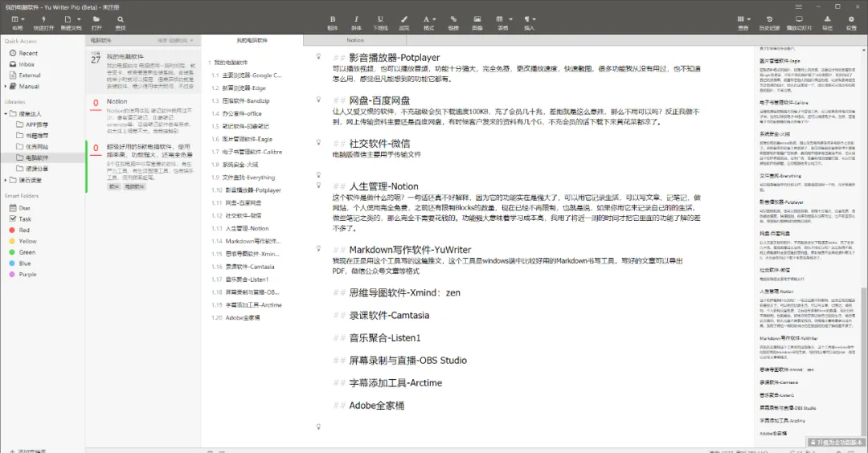Click the export download icon
This screenshot has width=868, height=453.
(x=827, y=18)
